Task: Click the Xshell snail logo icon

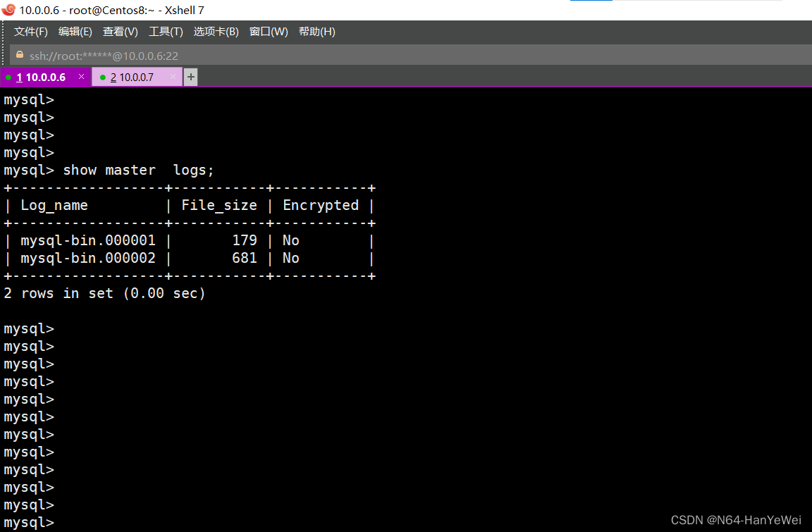Action: [8, 10]
